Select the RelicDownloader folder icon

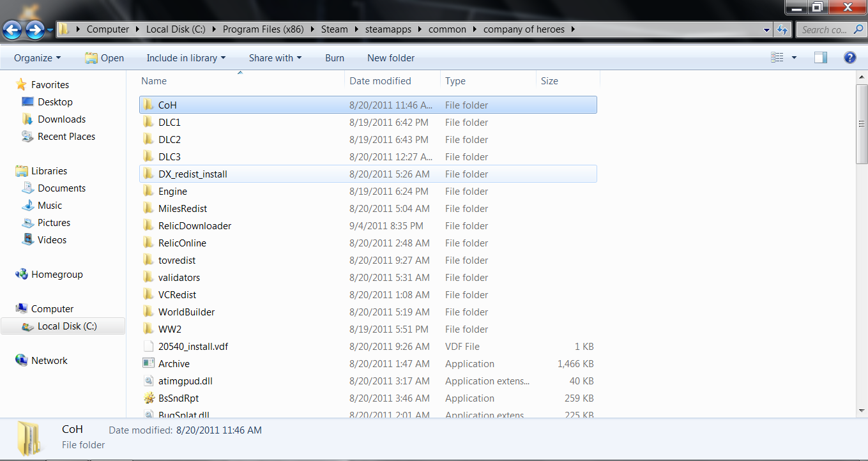[148, 225]
